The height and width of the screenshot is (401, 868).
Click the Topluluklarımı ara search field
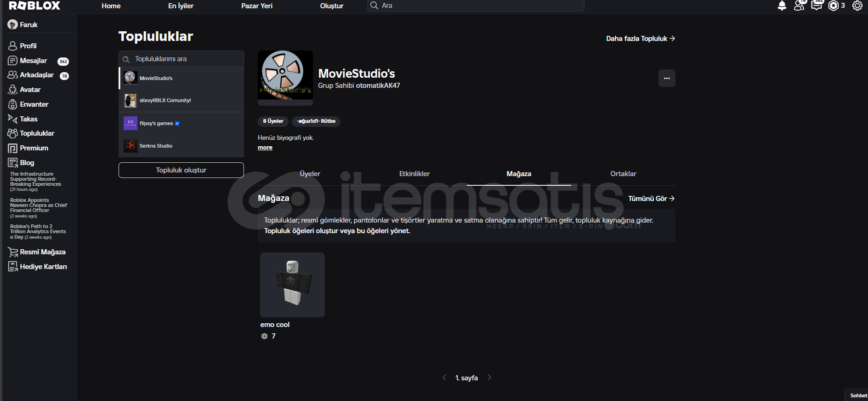(x=181, y=59)
